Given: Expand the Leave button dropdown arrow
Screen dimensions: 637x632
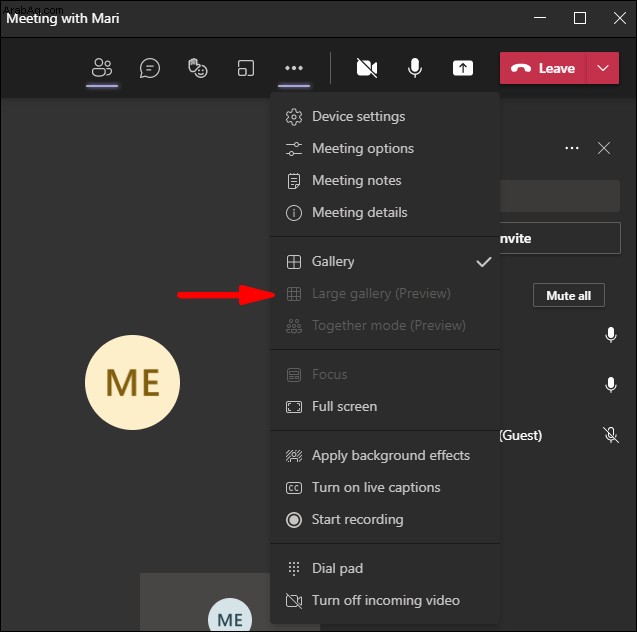Looking at the screenshot, I should pyautogui.click(x=603, y=68).
